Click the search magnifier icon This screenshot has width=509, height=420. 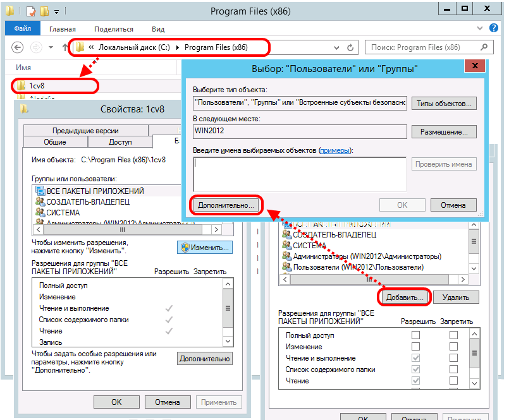(484, 47)
